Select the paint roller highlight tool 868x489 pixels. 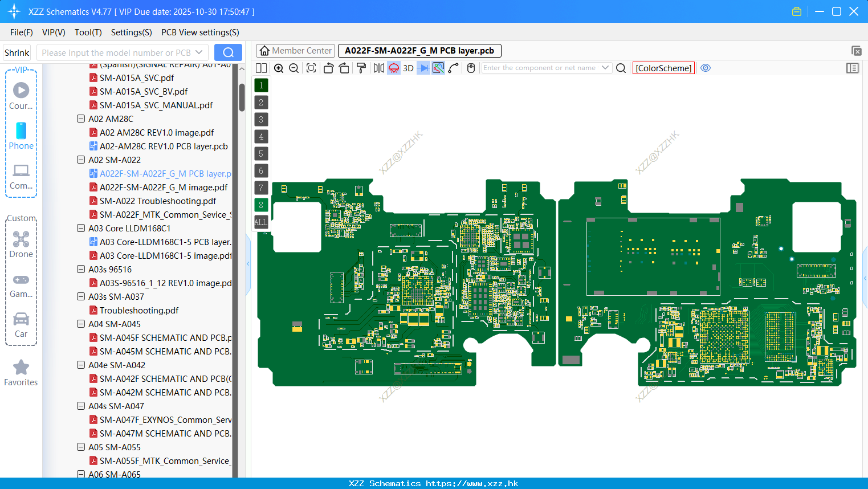coord(361,68)
